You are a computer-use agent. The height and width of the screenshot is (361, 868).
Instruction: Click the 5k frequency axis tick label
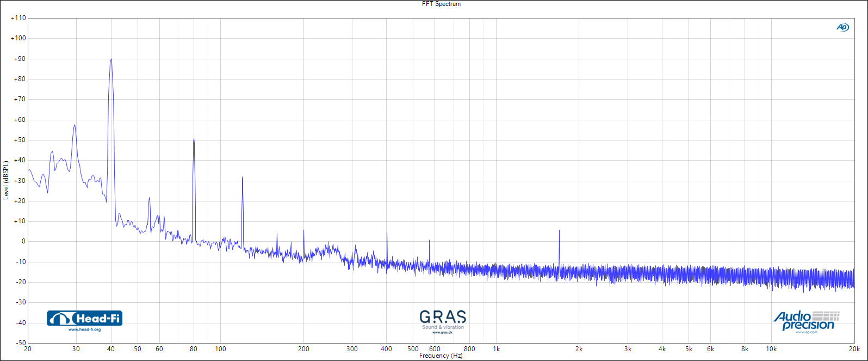coord(689,349)
